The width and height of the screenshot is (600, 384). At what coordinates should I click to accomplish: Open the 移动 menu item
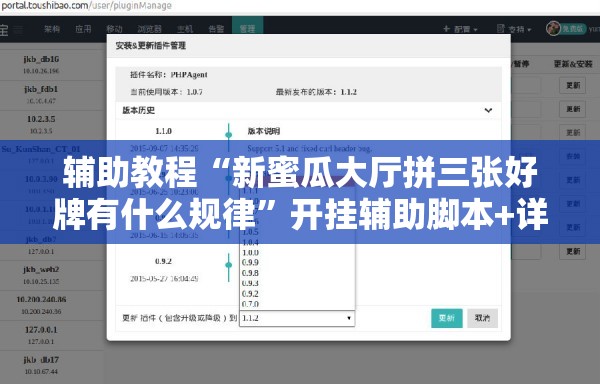coord(114,29)
